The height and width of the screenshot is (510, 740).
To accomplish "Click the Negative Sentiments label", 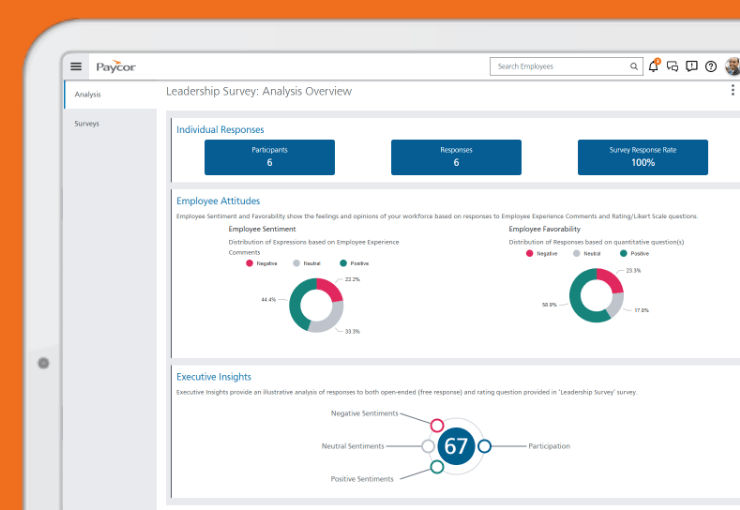I will [x=365, y=413].
